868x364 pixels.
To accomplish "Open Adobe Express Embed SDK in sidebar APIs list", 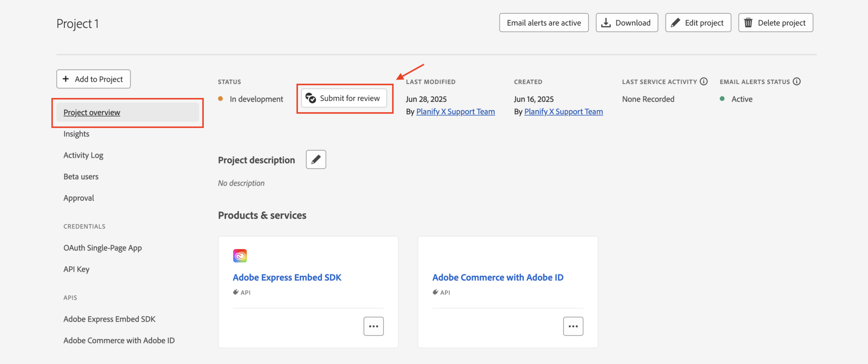I will [109, 319].
